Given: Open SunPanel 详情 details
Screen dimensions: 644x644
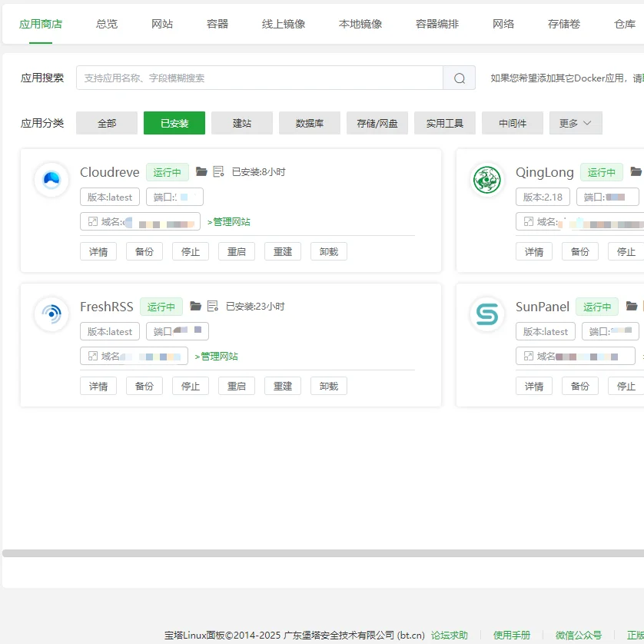Looking at the screenshot, I should pyautogui.click(x=534, y=386).
